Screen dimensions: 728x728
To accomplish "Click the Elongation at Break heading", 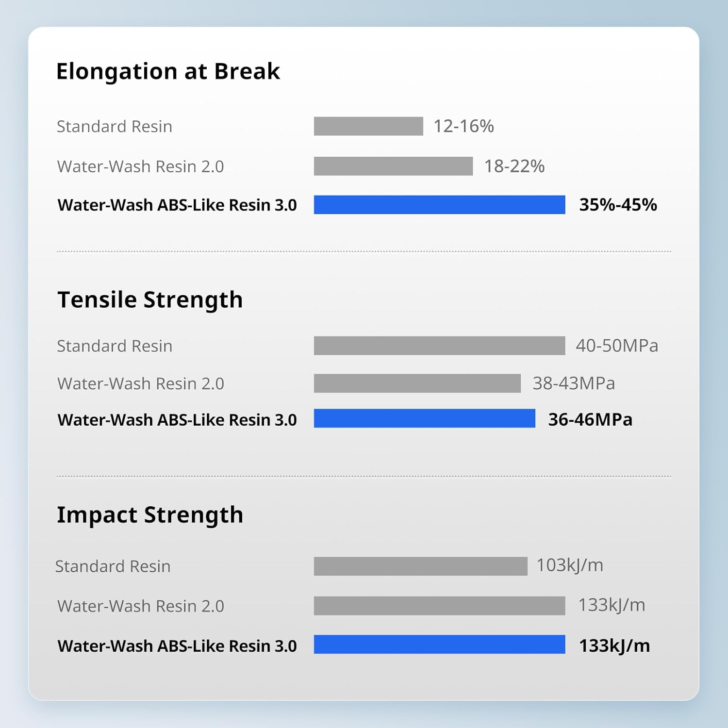I will [x=168, y=71].
